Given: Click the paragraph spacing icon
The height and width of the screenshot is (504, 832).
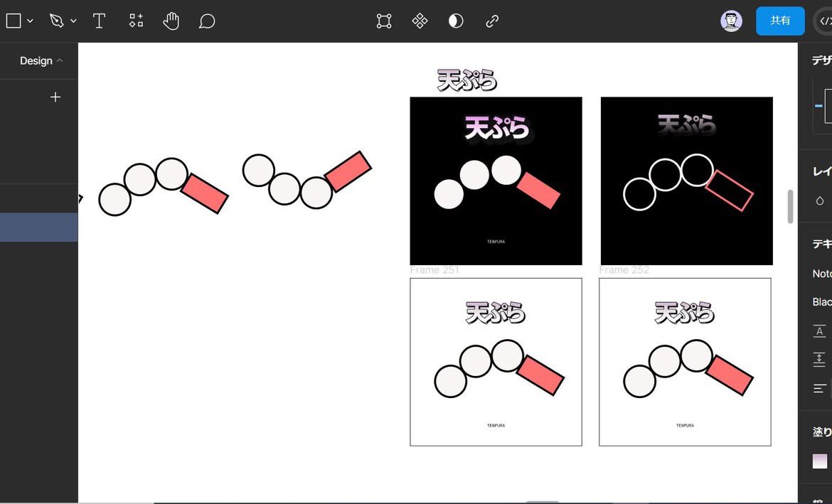Looking at the screenshot, I should 819,360.
